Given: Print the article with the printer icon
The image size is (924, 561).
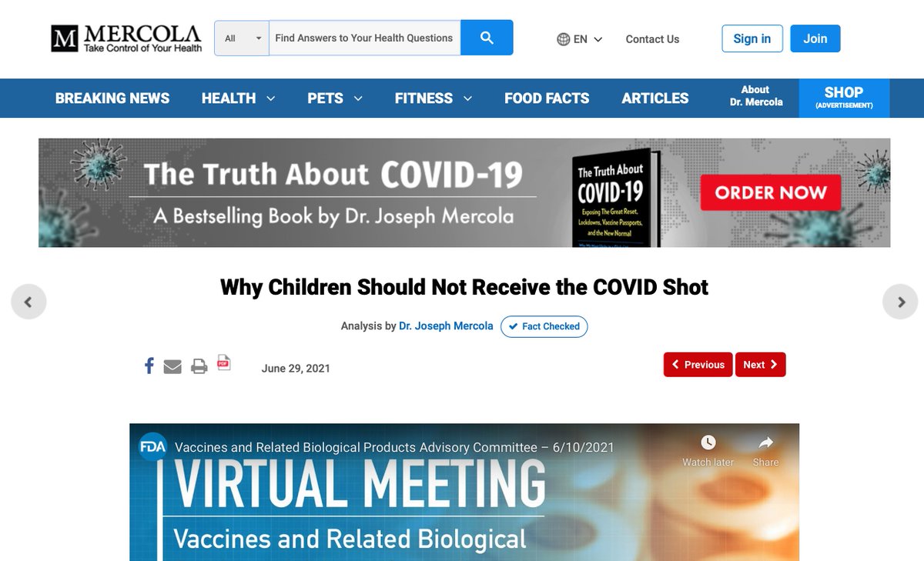Looking at the screenshot, I should [x=199, y=366].
